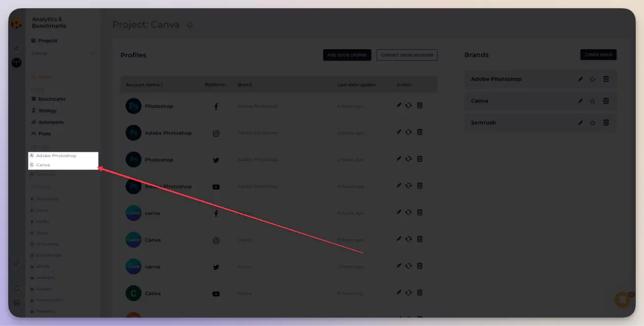This screenshot has width=644, height=326.
Task: Delete the Adobe Photoshop YouTube profile
Action: point(420,185)
